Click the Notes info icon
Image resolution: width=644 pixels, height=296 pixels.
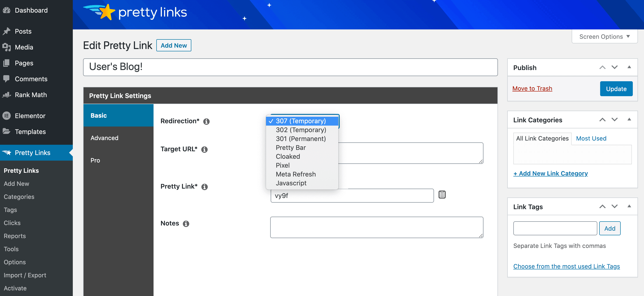[x=186, y=224]
